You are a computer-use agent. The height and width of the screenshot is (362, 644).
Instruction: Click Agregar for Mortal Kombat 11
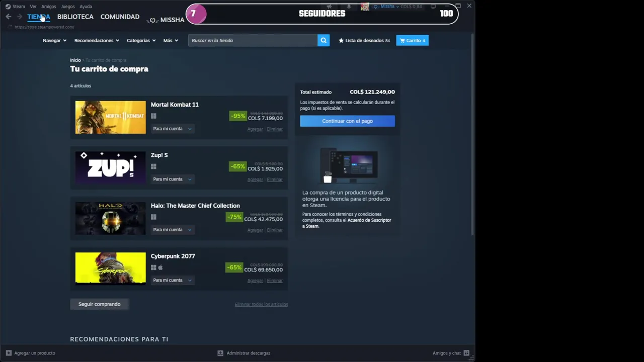(x=255, y=129)
